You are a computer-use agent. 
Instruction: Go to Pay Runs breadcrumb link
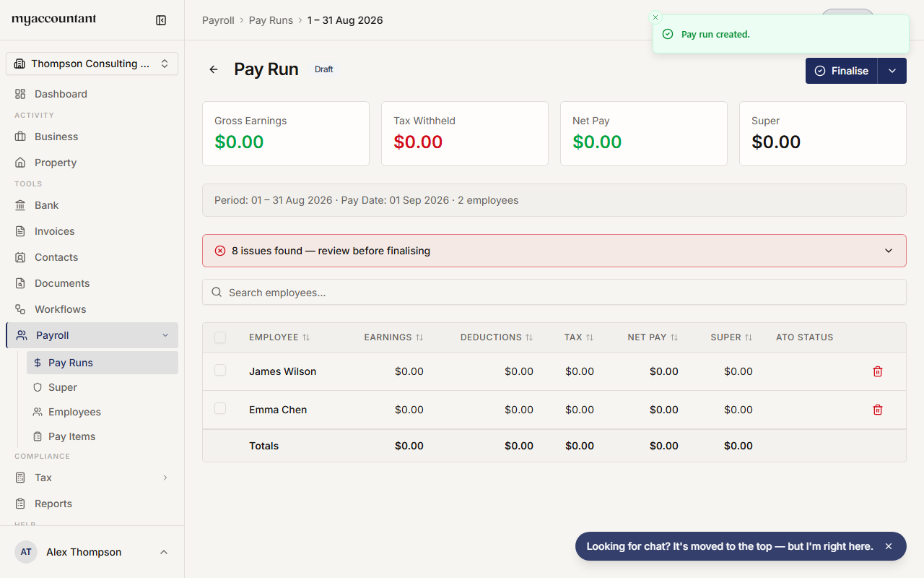(x=271, y=20)
